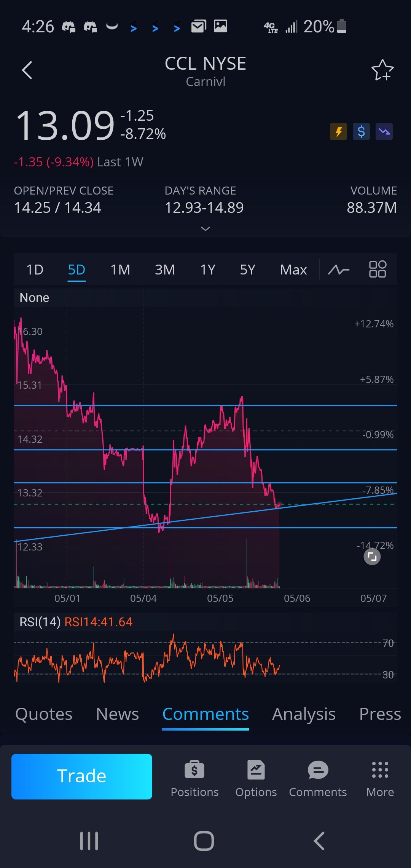The image size is (411, 868).
Task: Tap the back arrow beside CCL NYSE
Action: pyautogui.click(x=27, y=70)
